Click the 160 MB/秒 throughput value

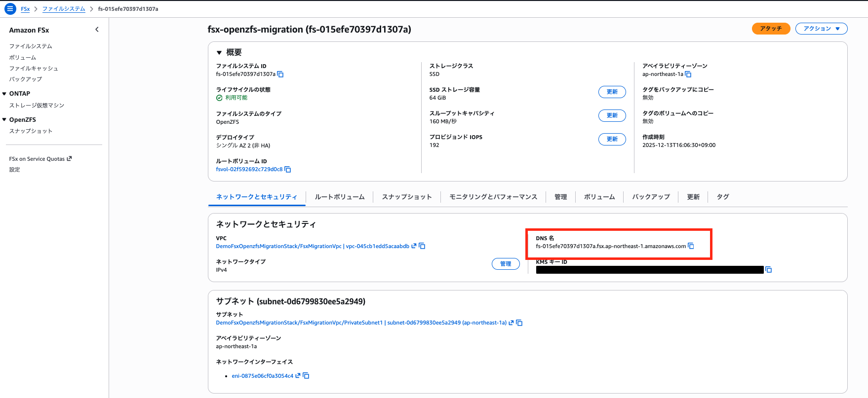[x=443, y=121]
